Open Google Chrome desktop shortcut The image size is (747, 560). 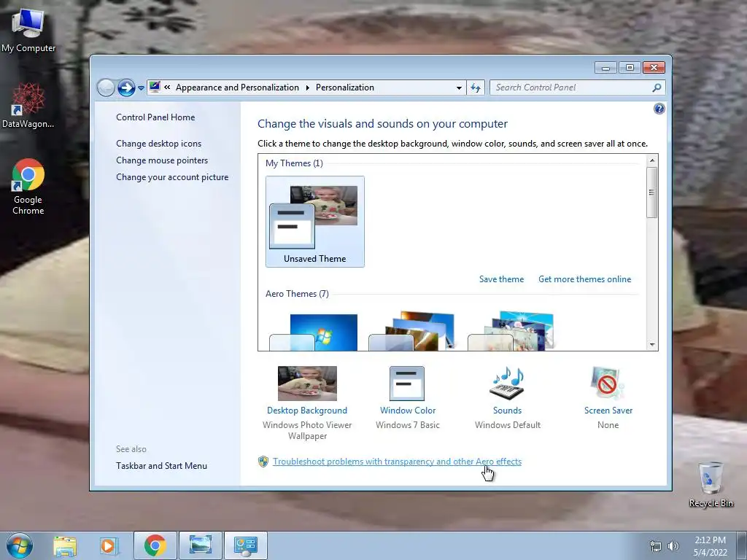coord(28,186)
